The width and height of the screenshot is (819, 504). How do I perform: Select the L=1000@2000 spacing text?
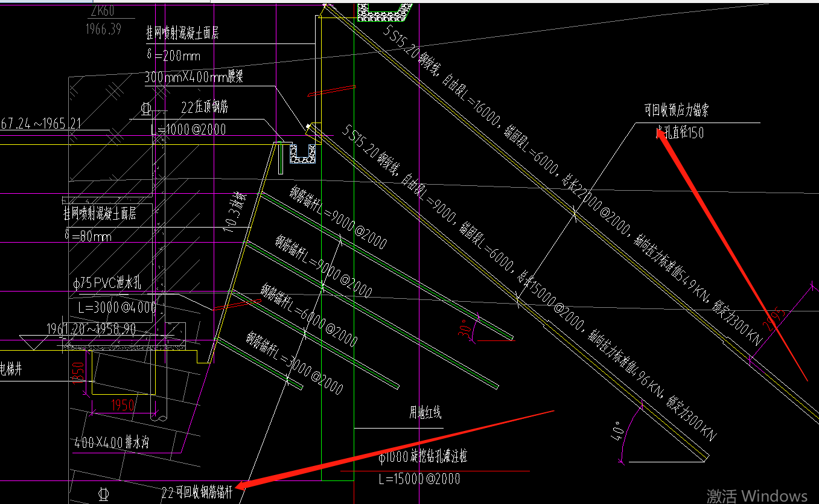coord(188,129)
